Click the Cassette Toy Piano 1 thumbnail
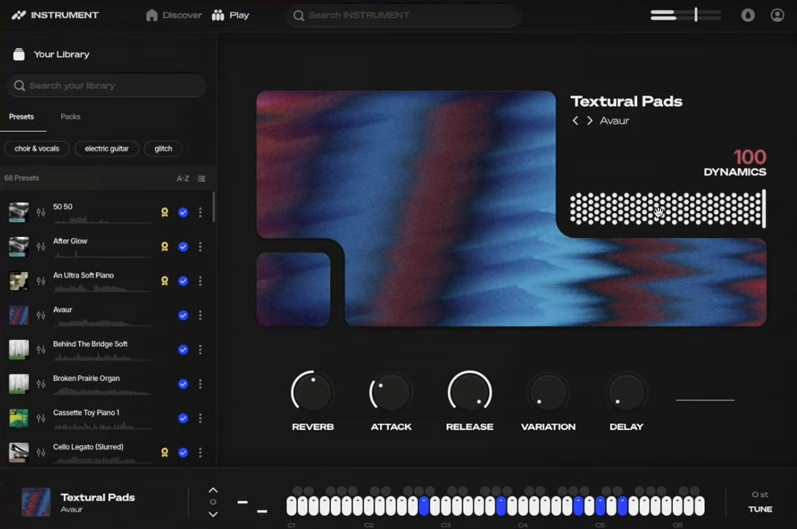 click(x=19, y=418)
